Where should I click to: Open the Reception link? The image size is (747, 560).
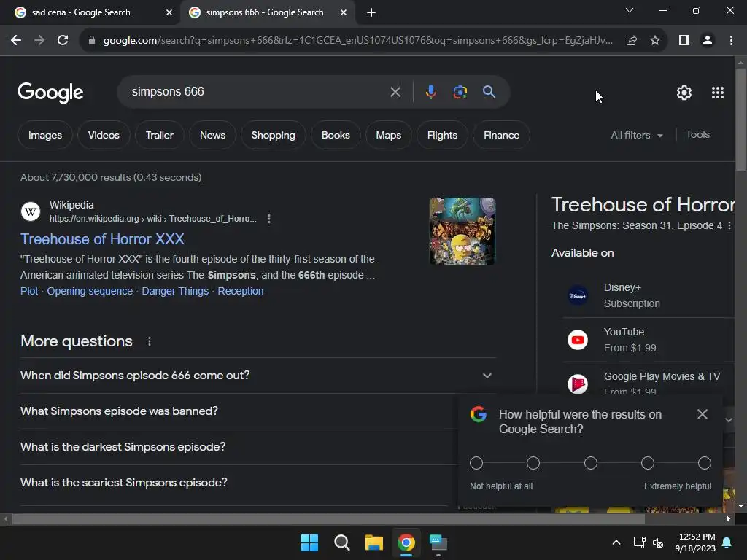(x=240, y=291)
